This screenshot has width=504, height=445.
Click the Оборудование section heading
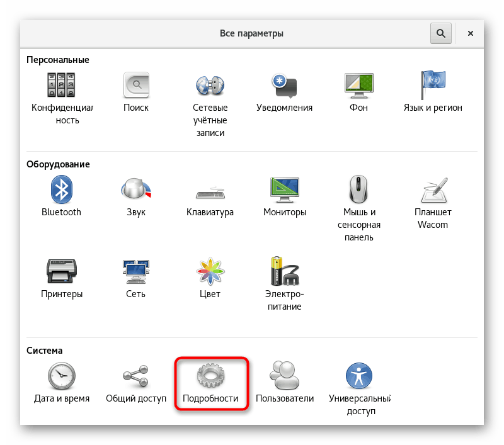58,164
